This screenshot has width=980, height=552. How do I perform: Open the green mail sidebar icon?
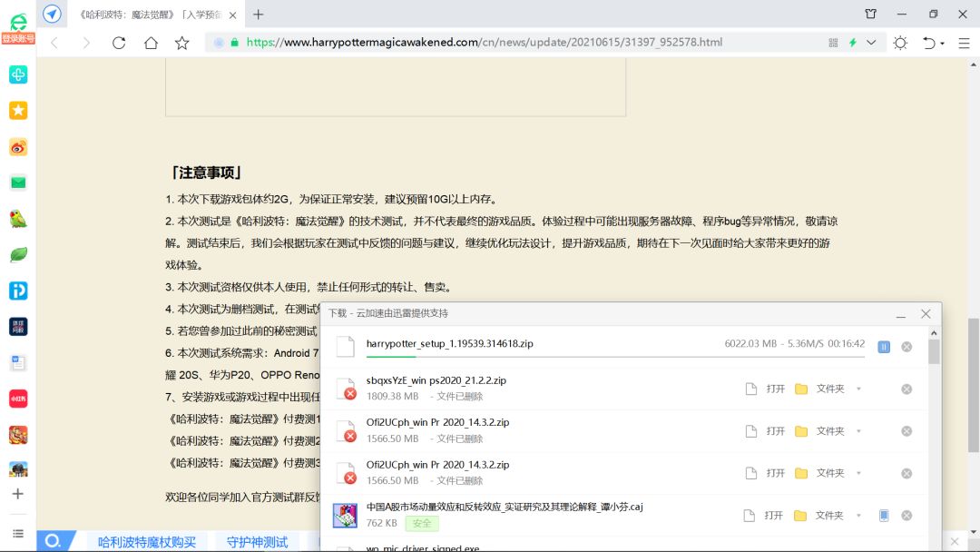coord(18,182)
